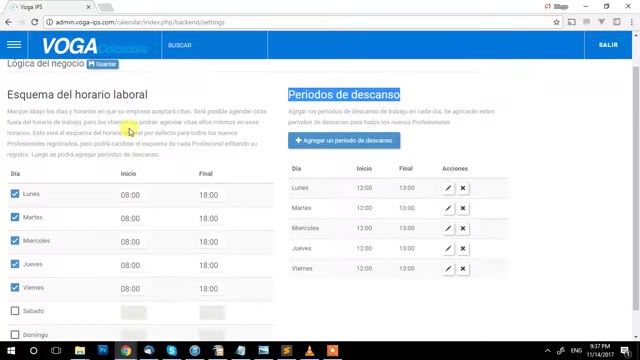This screenshot has width=640, height=360.
Task: Delete the Viernes break period
Action: (463, 269)
